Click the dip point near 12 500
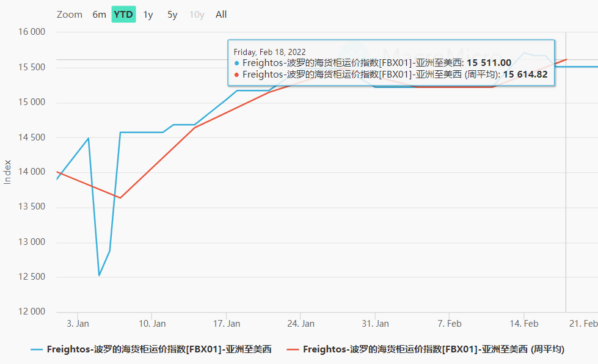This screenshot has width=598, height=364. (100, 276)
